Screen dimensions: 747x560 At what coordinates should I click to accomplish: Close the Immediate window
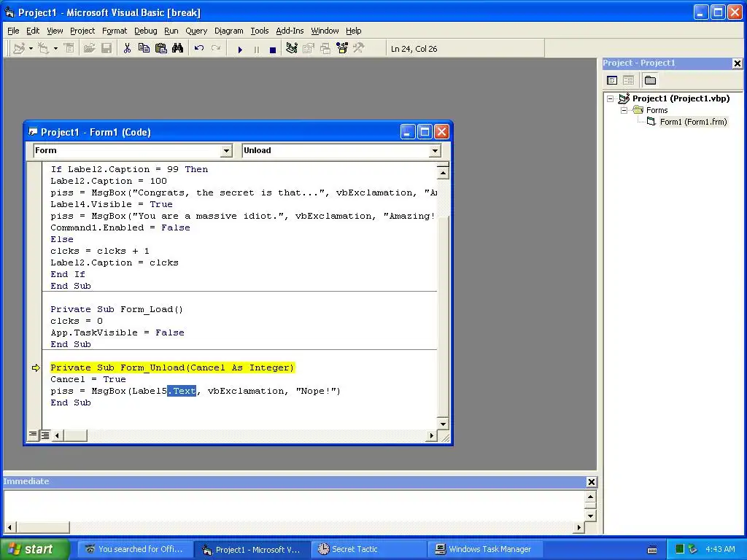[591, 482]
